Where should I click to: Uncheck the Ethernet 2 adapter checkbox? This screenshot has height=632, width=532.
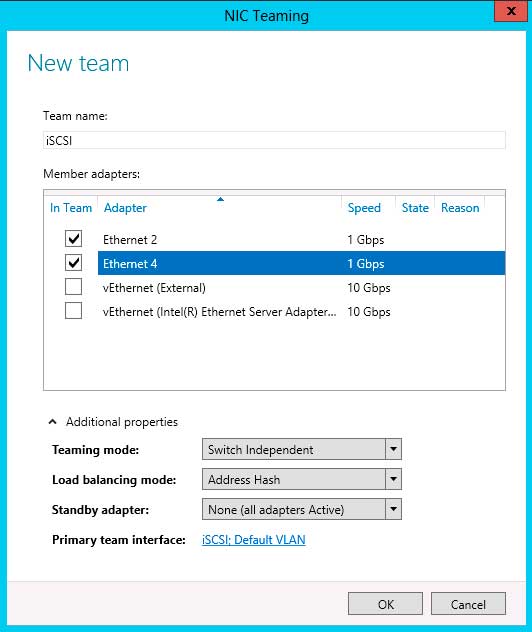pyautogui.click(x=73, y=239)
